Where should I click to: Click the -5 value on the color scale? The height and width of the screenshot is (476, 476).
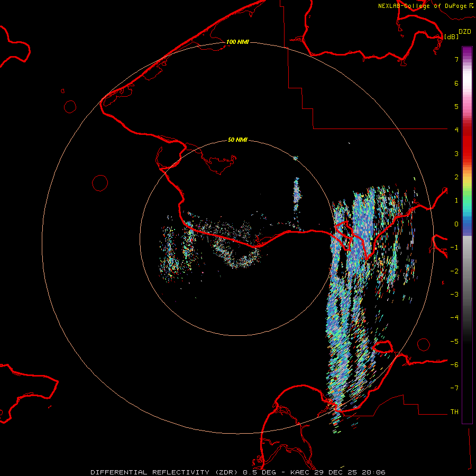454,342
